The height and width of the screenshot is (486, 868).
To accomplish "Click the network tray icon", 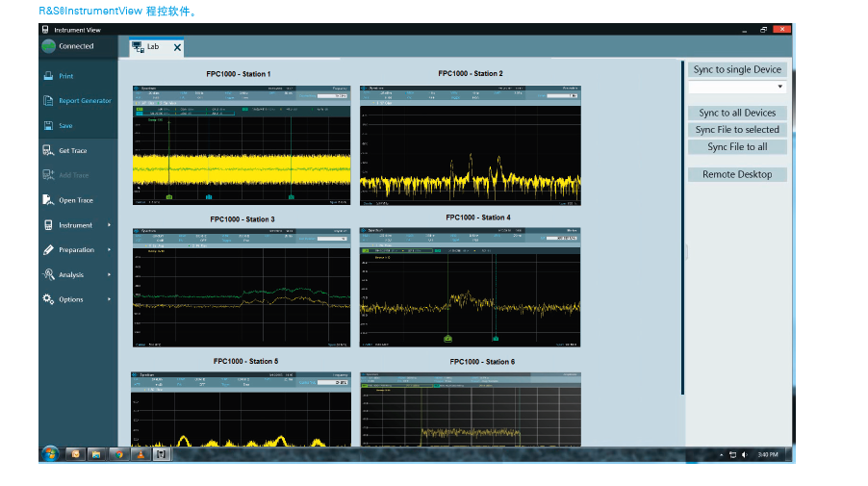I will (x=732, y=455).
